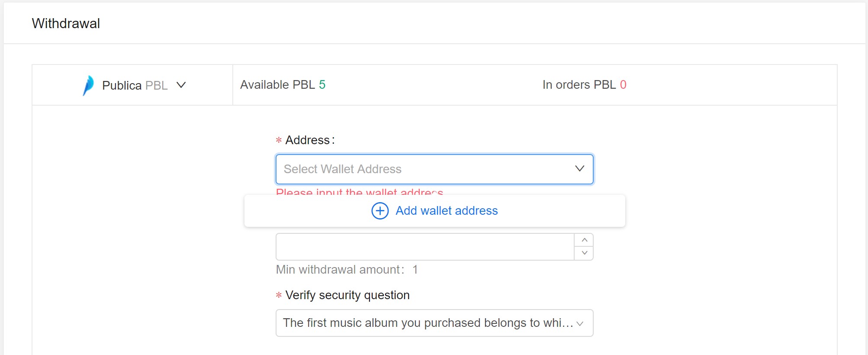868x355 pixels.
Task: Click the Add wallet address link
Action: [x=447, y=211]
